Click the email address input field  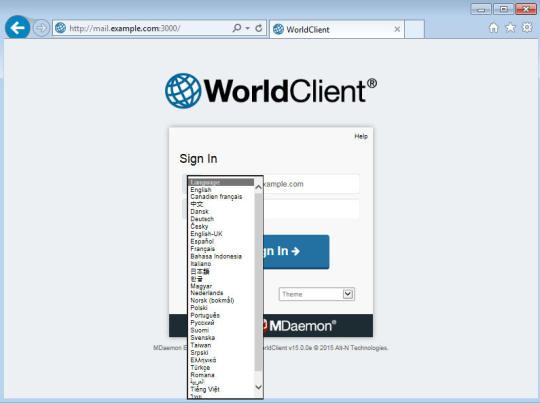coord(311,184)
